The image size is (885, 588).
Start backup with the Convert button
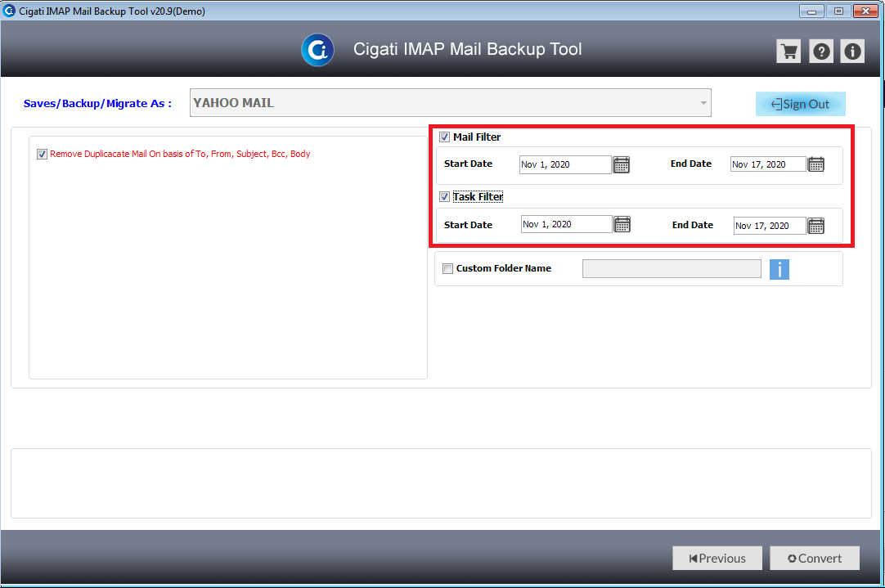coord(815,558)
